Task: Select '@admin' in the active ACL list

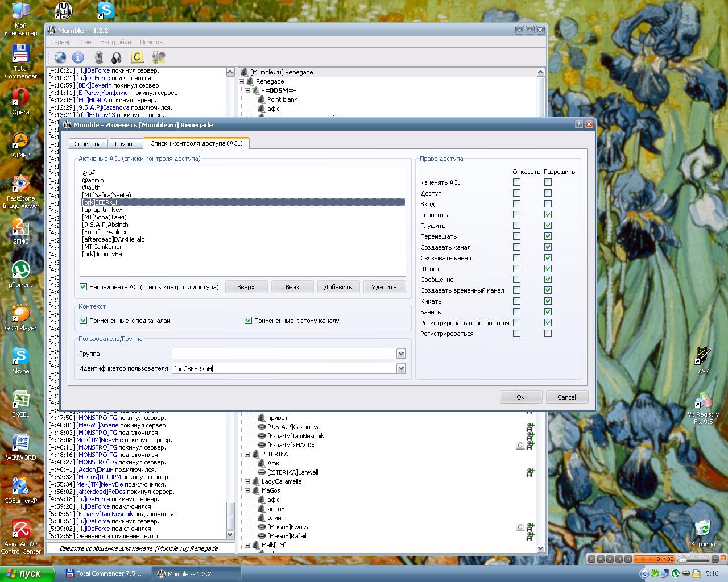Action: pos(93,180)
